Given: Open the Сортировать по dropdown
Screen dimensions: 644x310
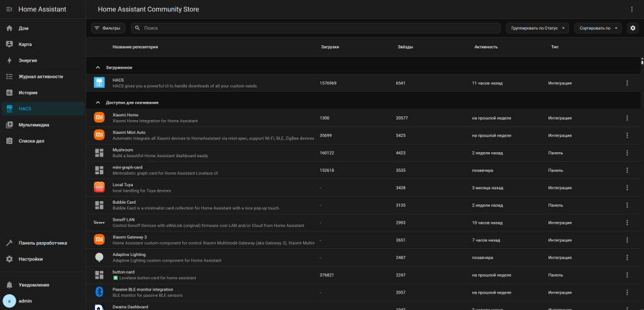Looking at the screenshot, I should click(x=598, y=28).
